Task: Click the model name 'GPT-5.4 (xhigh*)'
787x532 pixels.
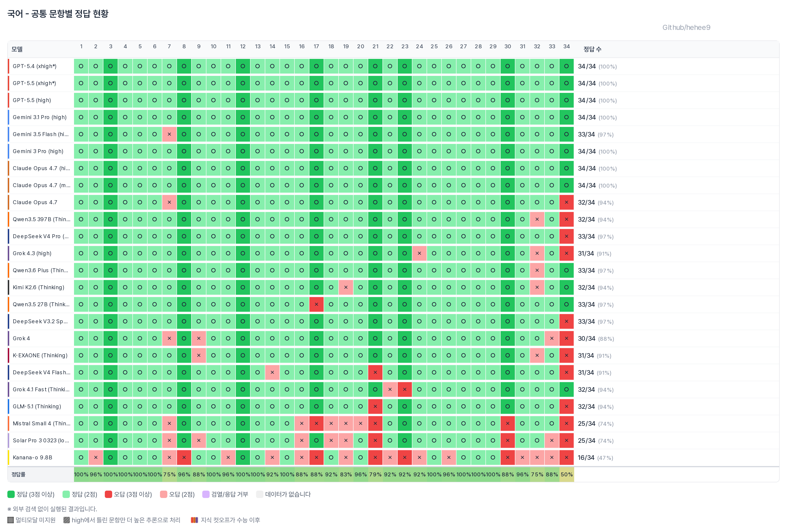Action: tap(34, 66)
